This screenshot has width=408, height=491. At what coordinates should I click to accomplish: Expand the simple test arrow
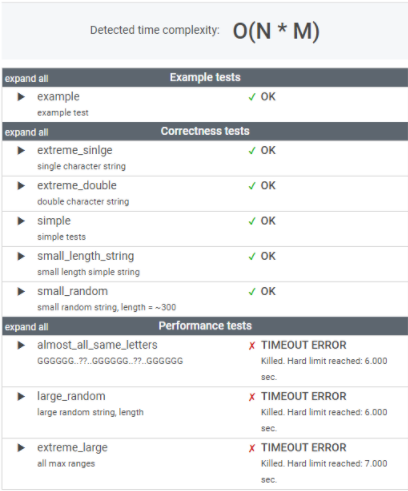click(21, 221)
